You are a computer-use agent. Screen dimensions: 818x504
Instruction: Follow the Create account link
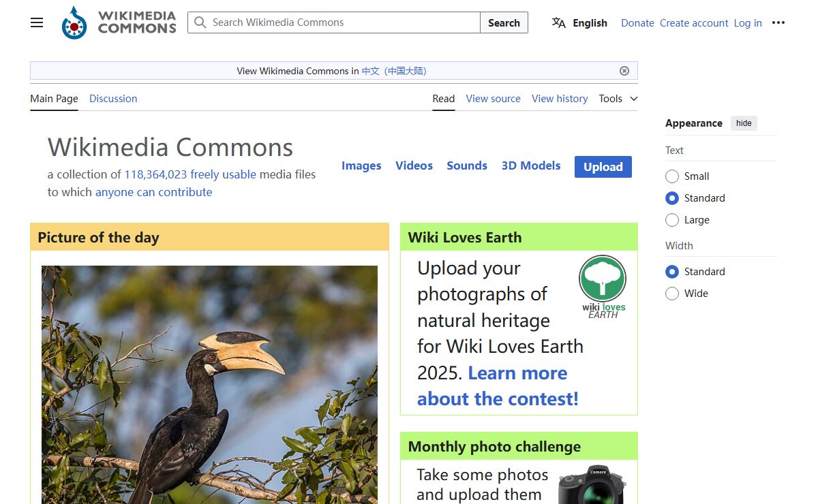694,23
